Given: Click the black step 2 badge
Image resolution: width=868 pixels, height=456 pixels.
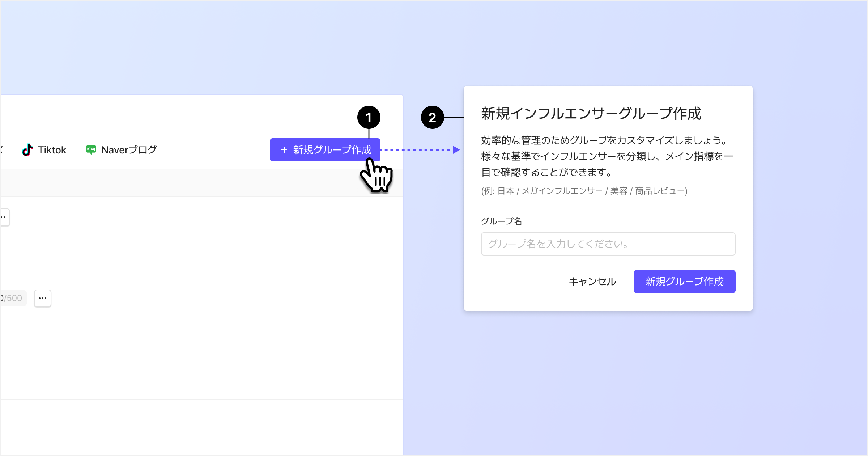Looking at the screenshot, I should [432, 117].
